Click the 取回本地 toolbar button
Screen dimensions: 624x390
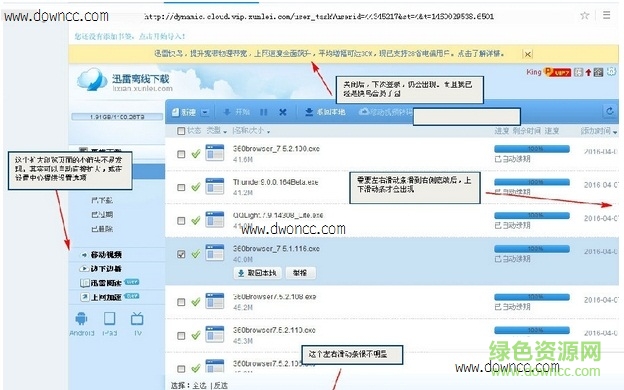325,112
